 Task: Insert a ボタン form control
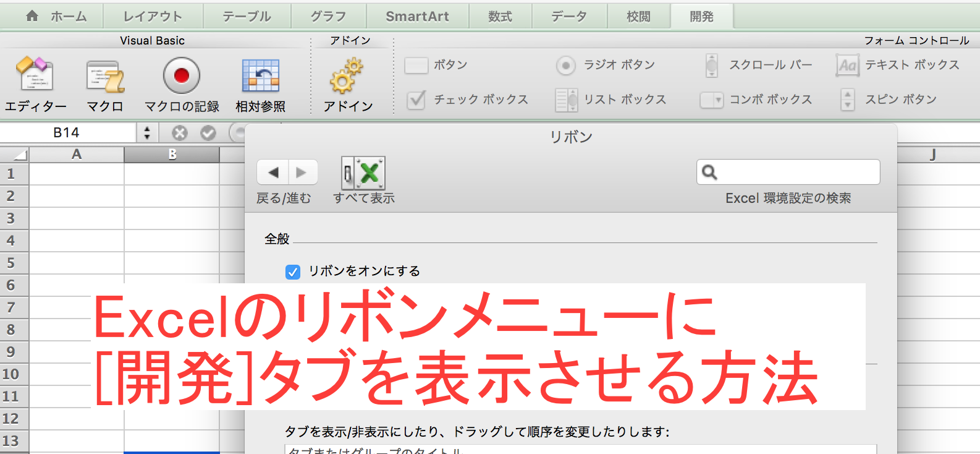[436, 65]
